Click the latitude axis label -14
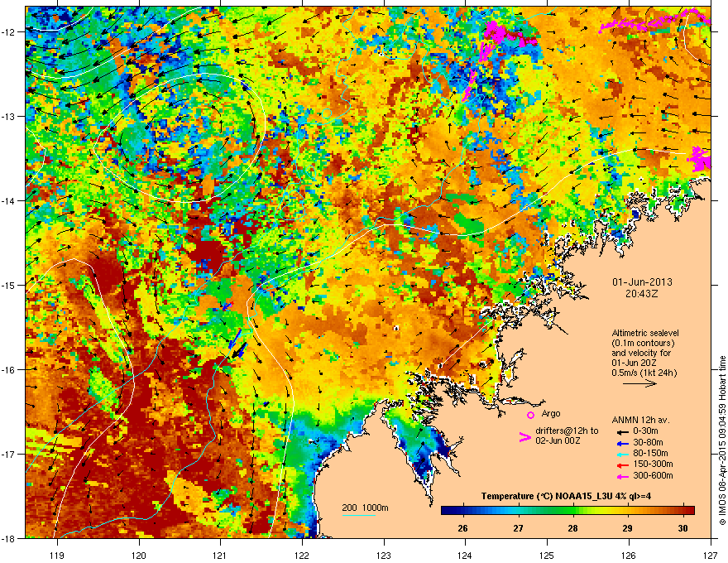728x563 pixels. [10, 200]
